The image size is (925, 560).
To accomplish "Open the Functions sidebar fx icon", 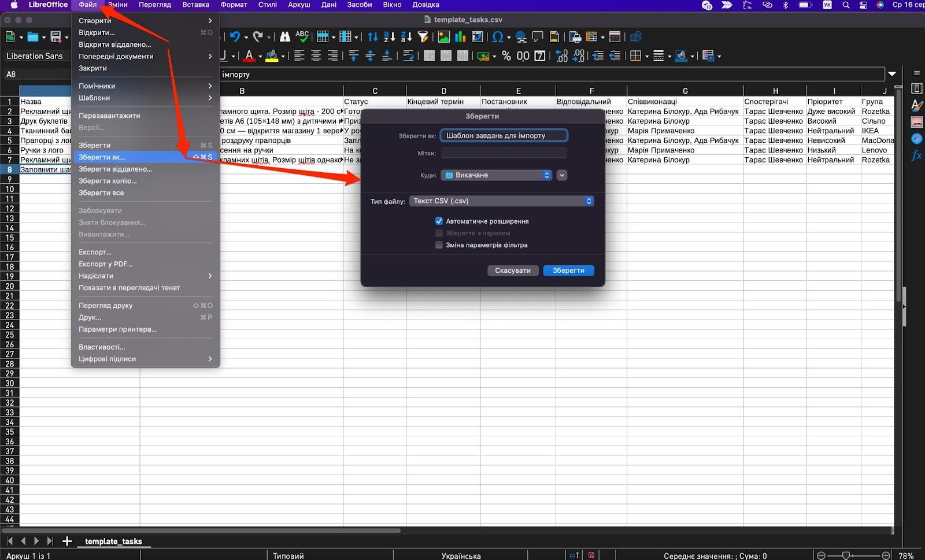I will pyautogui.click(x=916, y=155).
